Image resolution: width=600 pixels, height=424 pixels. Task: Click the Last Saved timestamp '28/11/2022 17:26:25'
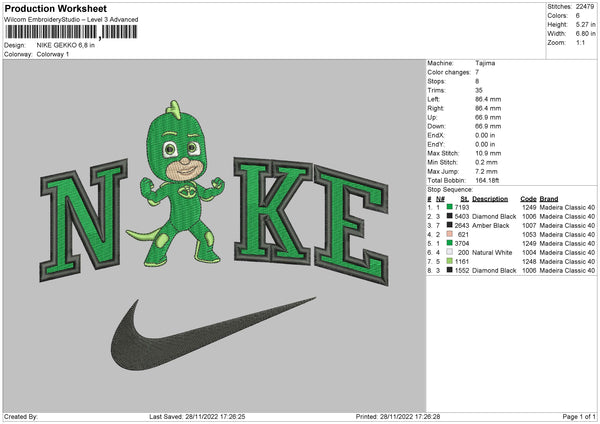tap(215, 416)
